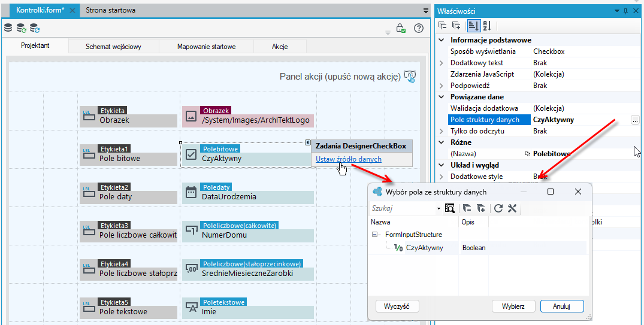Select the Sposób wyświetlania Checkbox property value
The height and width of the screenshot is (325, 644).
coord(549,51)
